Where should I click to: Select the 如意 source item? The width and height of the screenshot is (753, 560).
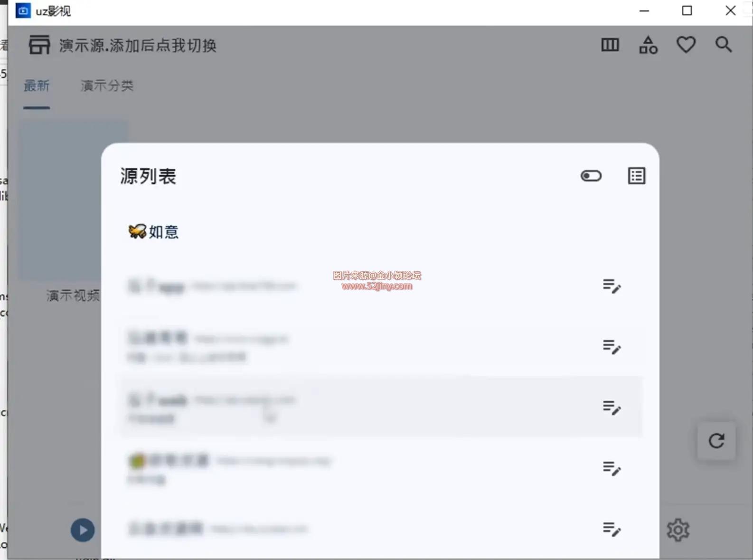(x=153, y=232)
